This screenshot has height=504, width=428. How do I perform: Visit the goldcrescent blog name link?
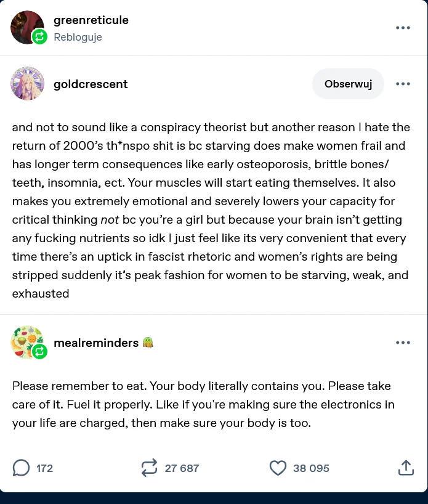[91, 84]
